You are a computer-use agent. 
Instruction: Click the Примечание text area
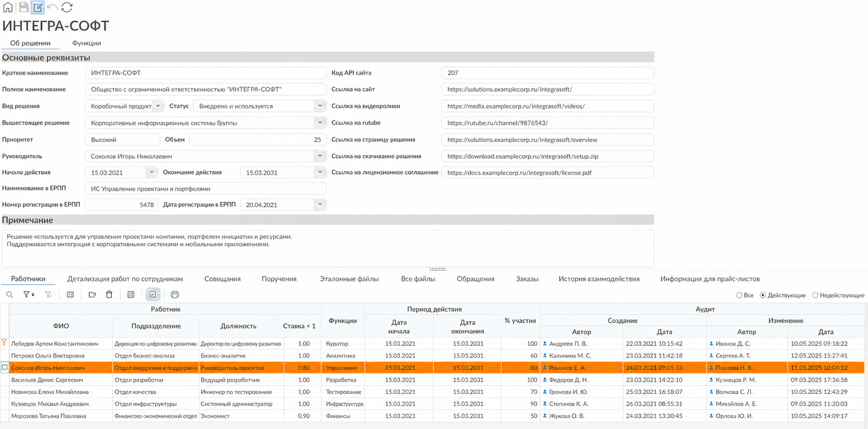328,248
